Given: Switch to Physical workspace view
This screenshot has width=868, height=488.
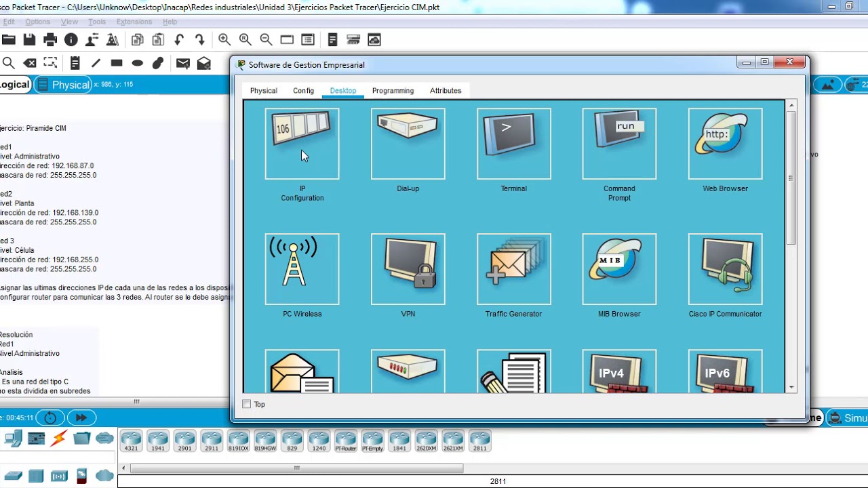Looking at the screenshot, I should [x=62, y=85].
